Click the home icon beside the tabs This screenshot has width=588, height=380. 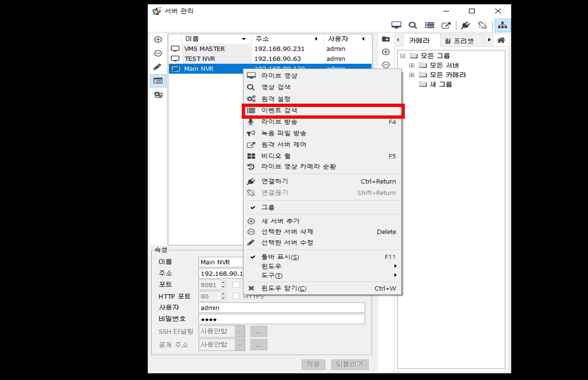pos(501,40)
